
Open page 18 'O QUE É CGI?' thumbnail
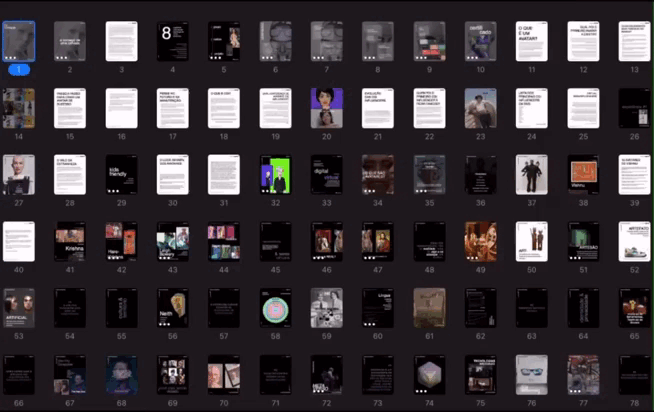coord(224,108)
